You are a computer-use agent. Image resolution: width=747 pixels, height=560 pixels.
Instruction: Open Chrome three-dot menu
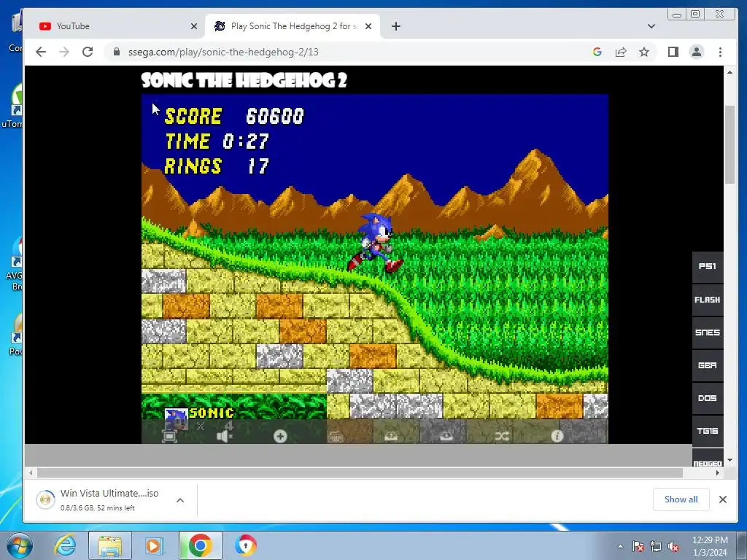[x=720, y=52]
